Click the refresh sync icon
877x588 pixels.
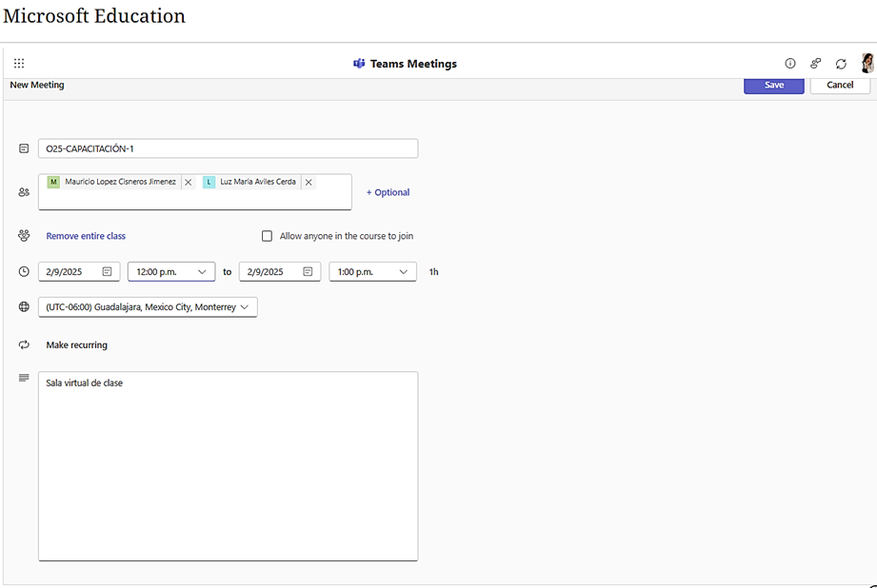(841, 64)
